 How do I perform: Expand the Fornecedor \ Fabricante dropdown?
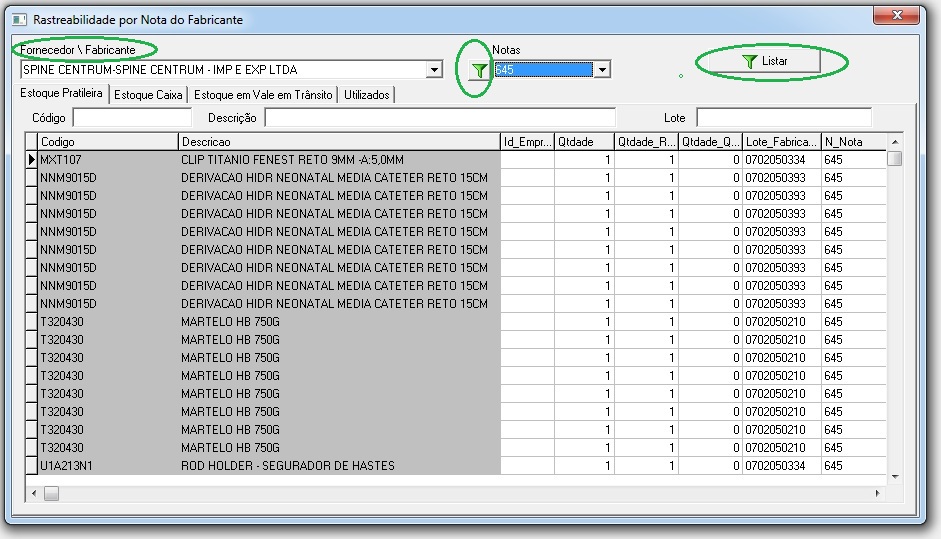pos(434,70)
